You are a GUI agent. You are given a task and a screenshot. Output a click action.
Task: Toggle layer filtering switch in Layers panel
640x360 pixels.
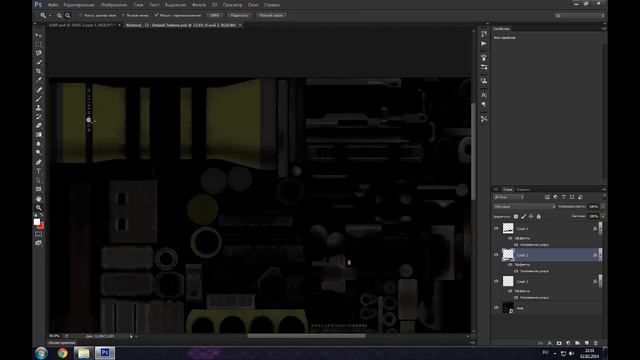click(604, 197)
